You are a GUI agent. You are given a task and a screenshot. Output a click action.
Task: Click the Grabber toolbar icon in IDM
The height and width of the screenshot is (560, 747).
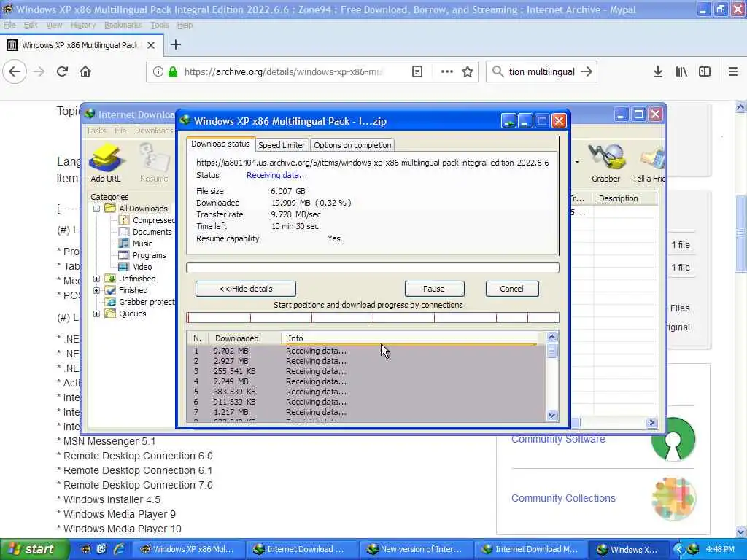605,163
